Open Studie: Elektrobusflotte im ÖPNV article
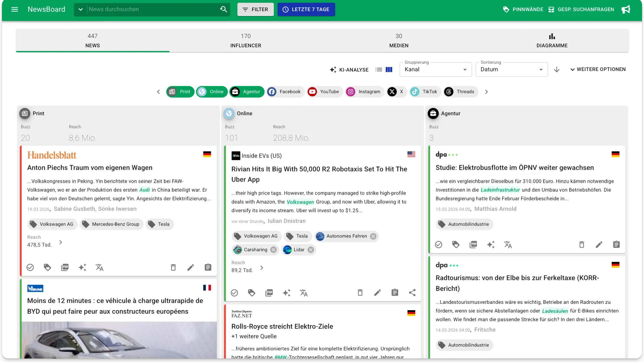 [514, 168]
